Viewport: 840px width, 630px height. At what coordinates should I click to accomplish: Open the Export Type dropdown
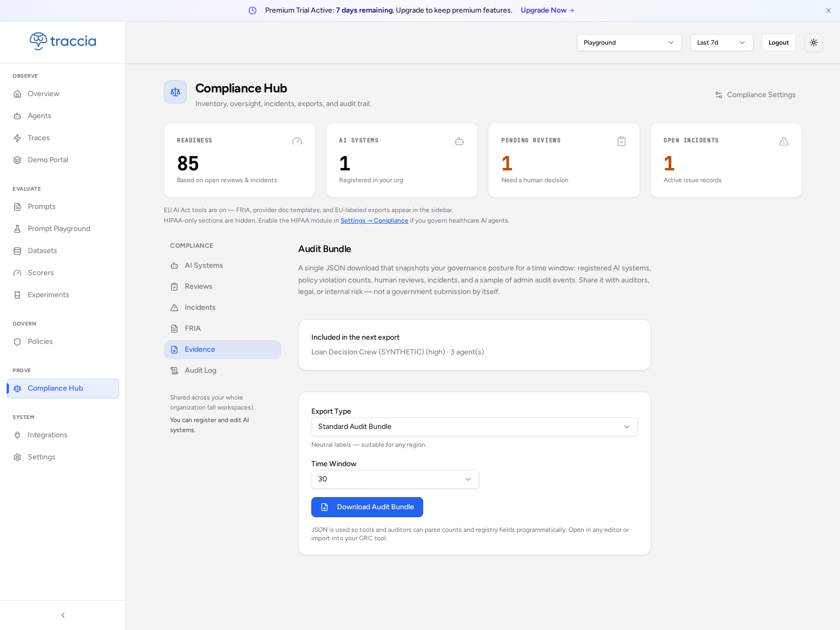(x=474, y=427)
